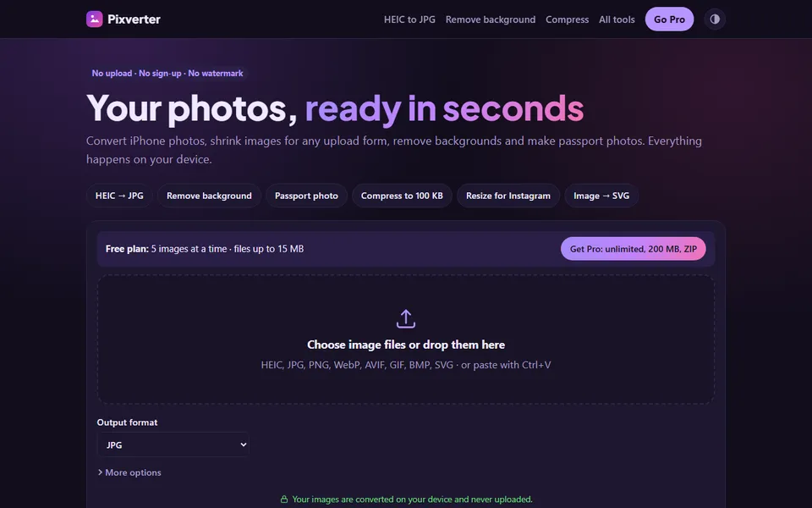Open the HEIC to JPG nav link
Viewport: 812px width, 508px height.
click(x=409, y=19)
